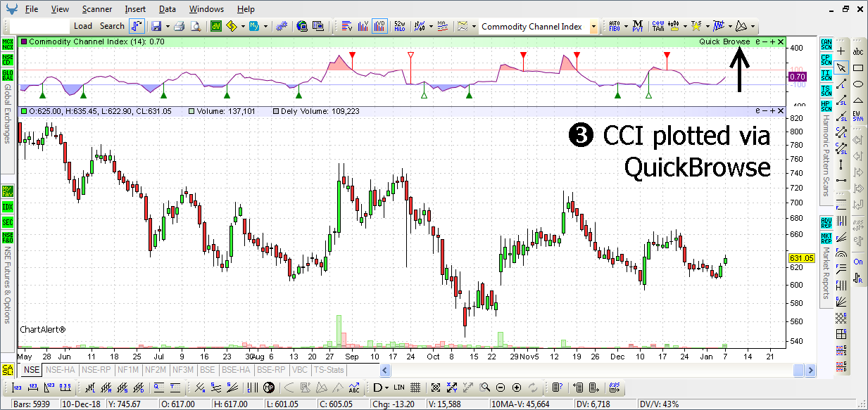
Task: Switch to the BSE tab
Action: pos(207,370)
